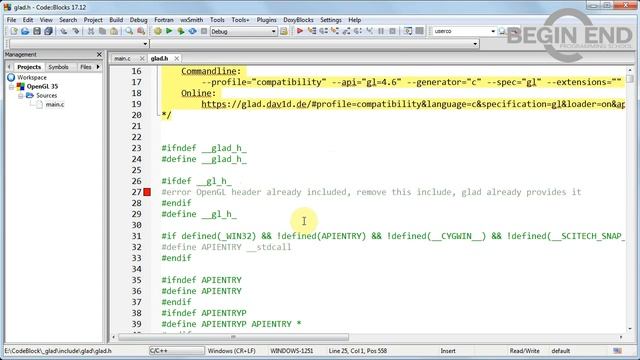Click the Next line debug icon
This screenshot has width=640, height=360.
pos(323,31)
